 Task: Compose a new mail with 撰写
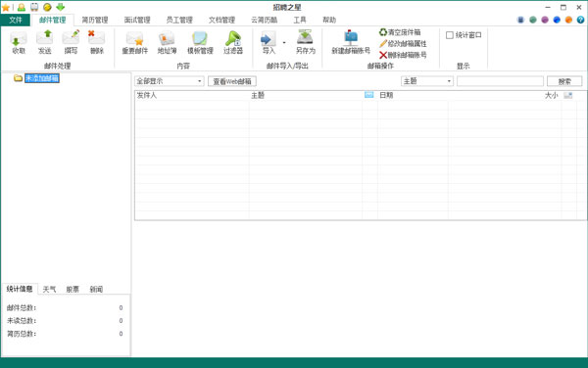point(71,43)
